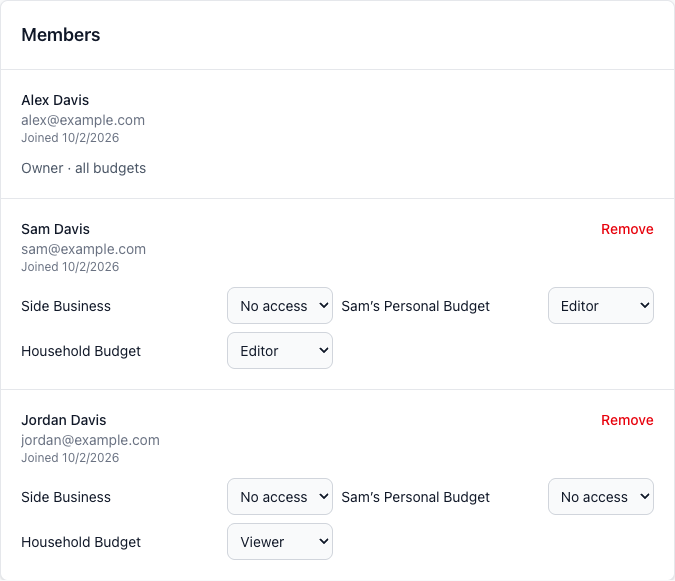This screenshot has height=581, width=675.
Task: Click Owner · all budgets text
Action: coord(84,168)
